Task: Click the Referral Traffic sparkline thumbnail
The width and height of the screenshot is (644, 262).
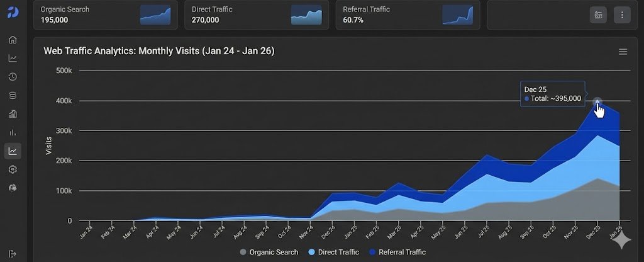Action: coord(458,15)
